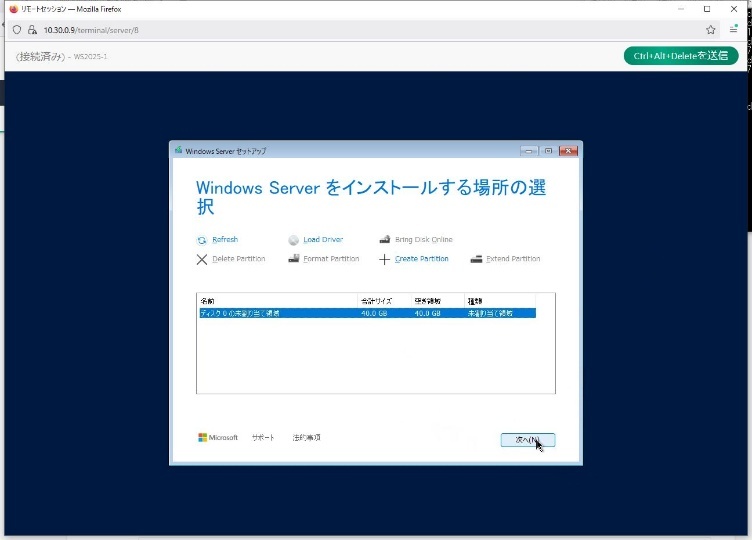
Task: Click the Create Partition link text
Action: (422, 259)
